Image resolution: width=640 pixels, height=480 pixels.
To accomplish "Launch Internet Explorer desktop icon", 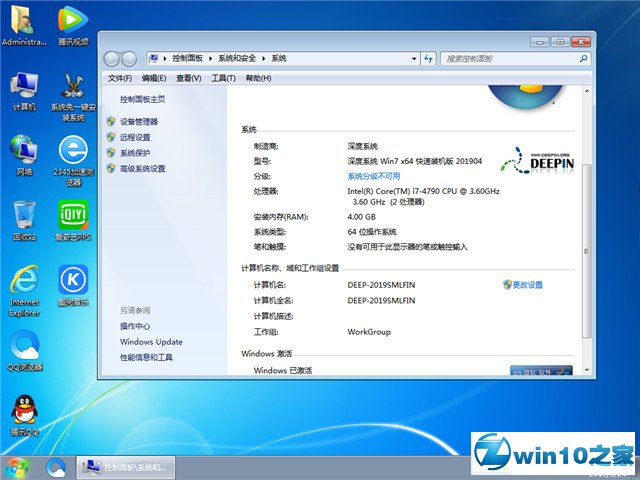I will point(24,291).
